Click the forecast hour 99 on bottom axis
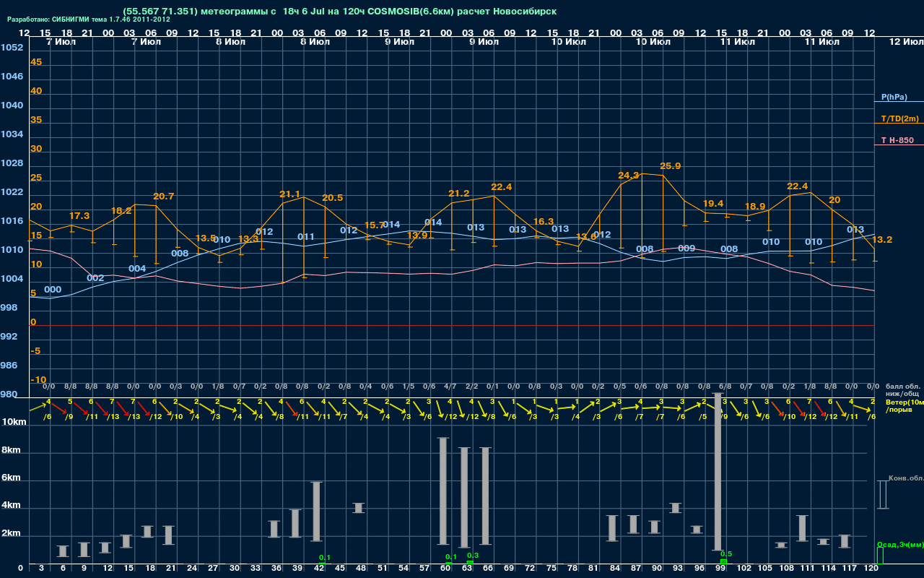This screenshot has height=578, width=924. tap(722, 569)
